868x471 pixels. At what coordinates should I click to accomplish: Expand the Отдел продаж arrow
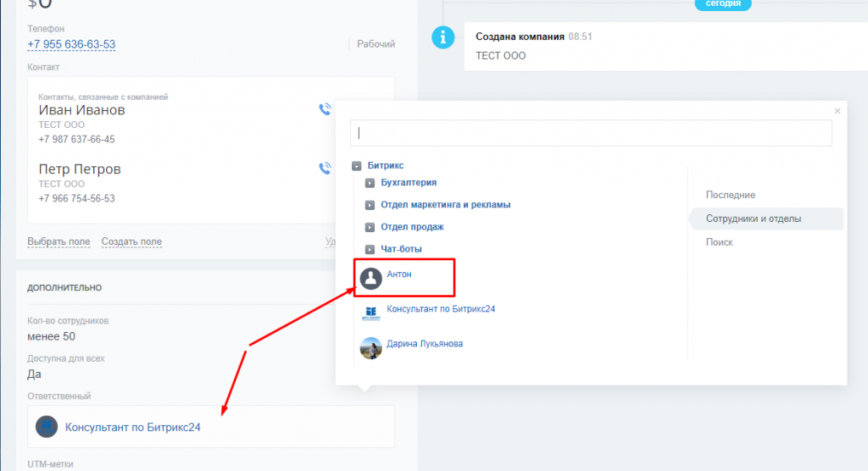pyautogui.click(x=370, y=227)
